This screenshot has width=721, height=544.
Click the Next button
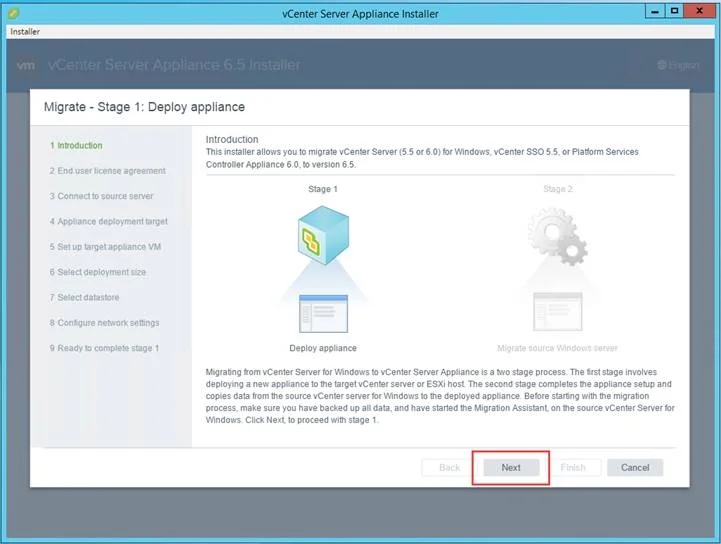[511, 467]
